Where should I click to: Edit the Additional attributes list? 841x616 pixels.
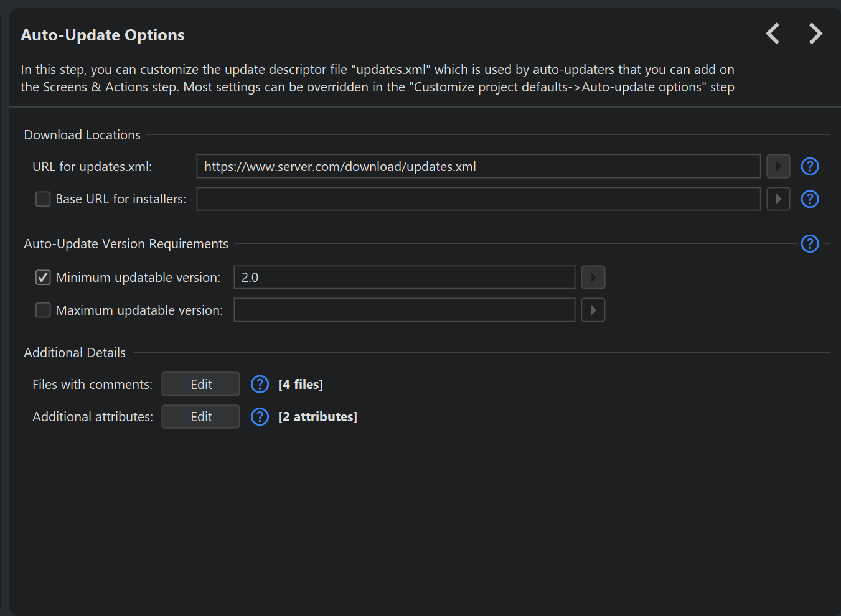click(x=200, y=417)
